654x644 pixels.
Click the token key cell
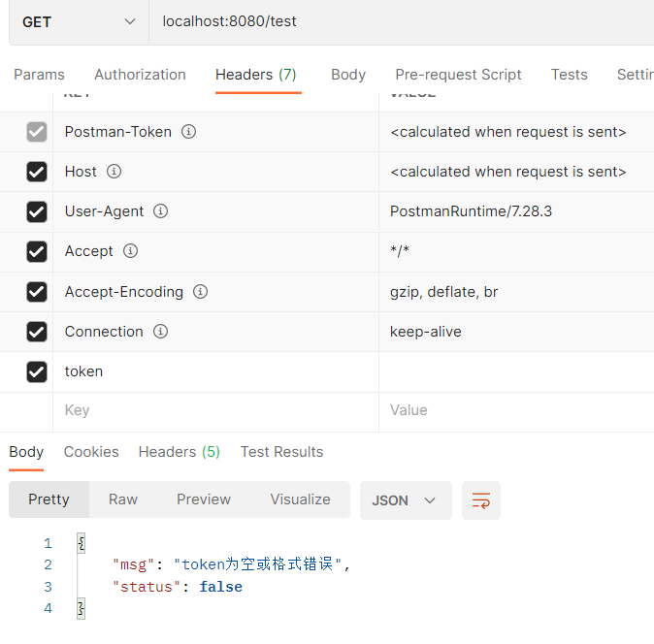click(215, 371)
